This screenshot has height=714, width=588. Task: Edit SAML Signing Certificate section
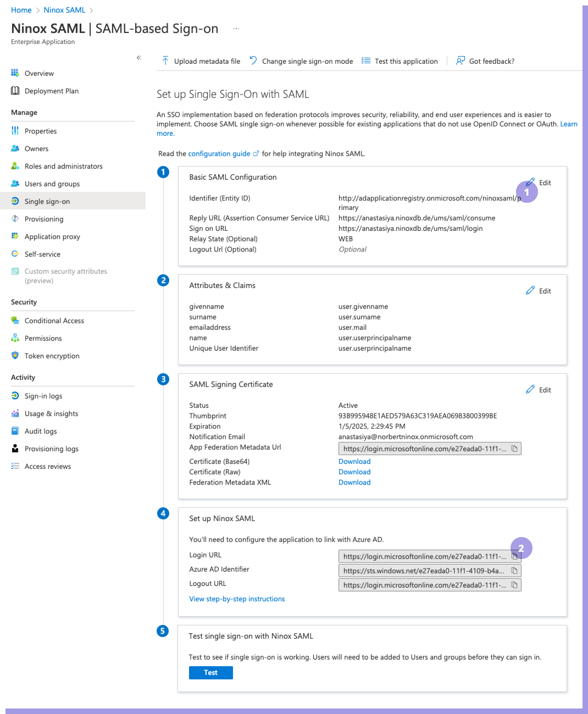(539, 389)
